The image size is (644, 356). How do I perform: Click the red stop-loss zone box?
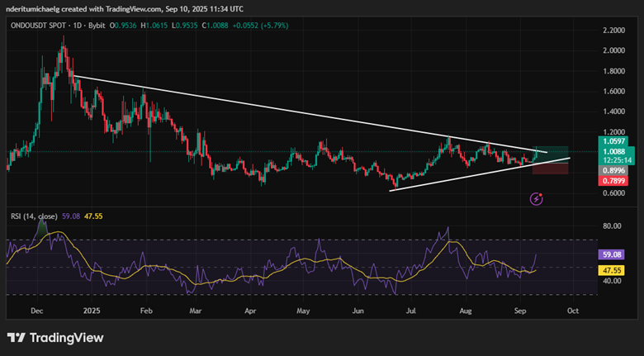pos(551,169)
